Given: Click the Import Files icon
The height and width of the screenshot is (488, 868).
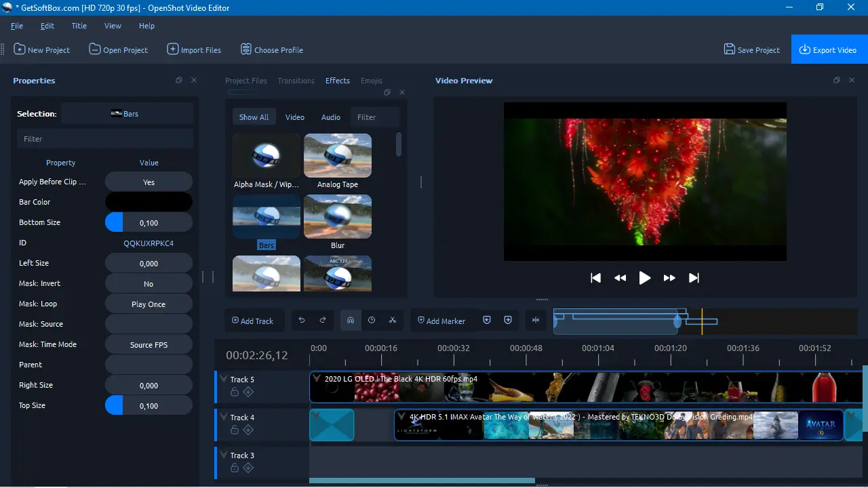Looking at the screenshot, I should tap(173, 49).
